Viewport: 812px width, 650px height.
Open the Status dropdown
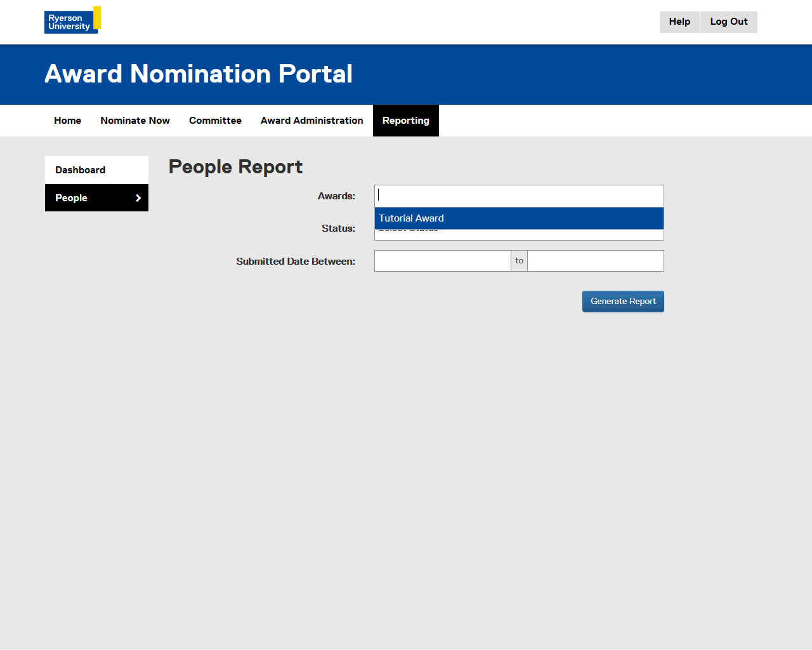click(x=518, y=235)
